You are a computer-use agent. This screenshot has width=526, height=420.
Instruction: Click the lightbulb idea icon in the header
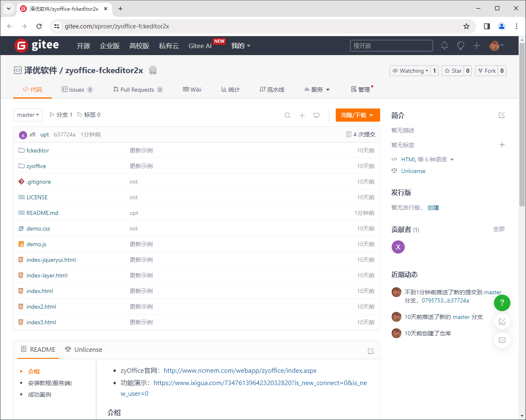[x=460, y=46]
